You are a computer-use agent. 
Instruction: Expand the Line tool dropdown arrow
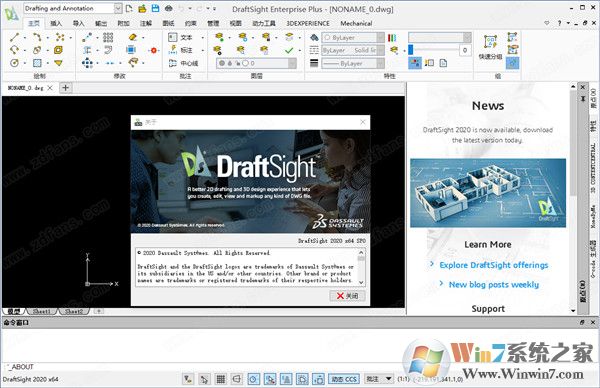(25, 37)
